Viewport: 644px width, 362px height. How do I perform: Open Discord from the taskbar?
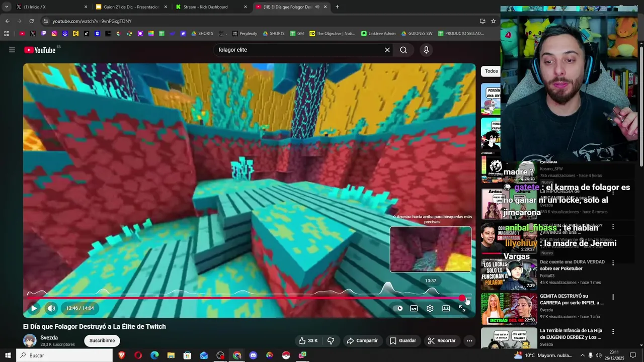[x=253, y=355]
